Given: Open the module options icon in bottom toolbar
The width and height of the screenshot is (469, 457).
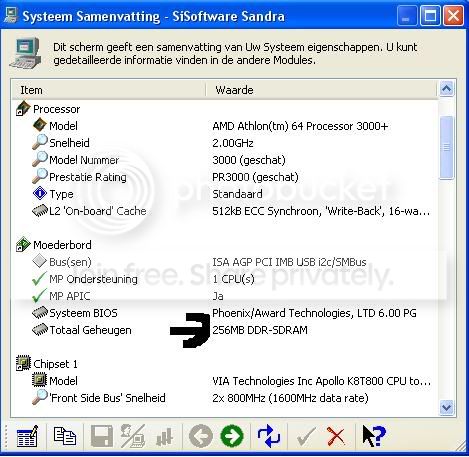Looking at the screenshot, I should pyautogui.click(x=27, y=436).
